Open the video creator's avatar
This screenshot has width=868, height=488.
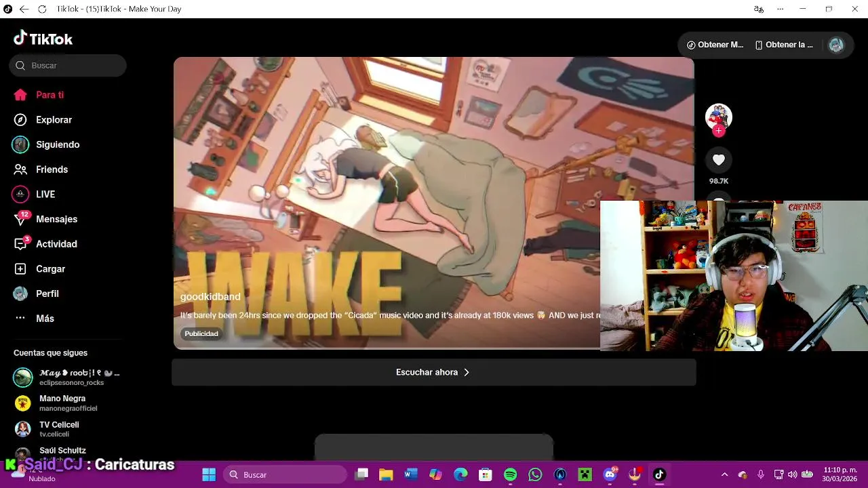[x=718, y=117]
